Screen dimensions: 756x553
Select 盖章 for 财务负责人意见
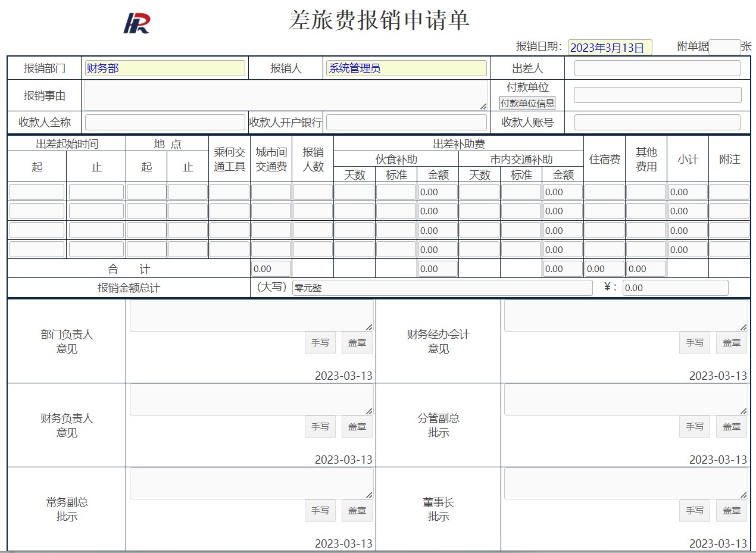point(357,427)
